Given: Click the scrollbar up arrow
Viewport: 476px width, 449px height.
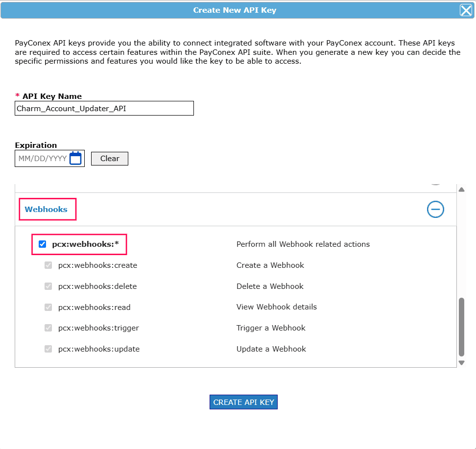Looking at the screenshot, I should coord(461,189).
